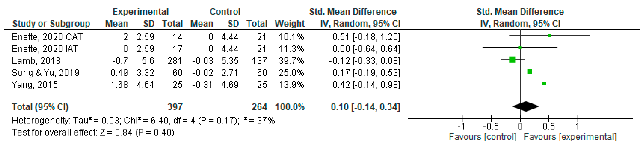Select the Enette, 2020 IAT study label
Screen dimensions: 644x146
point(45,49)
